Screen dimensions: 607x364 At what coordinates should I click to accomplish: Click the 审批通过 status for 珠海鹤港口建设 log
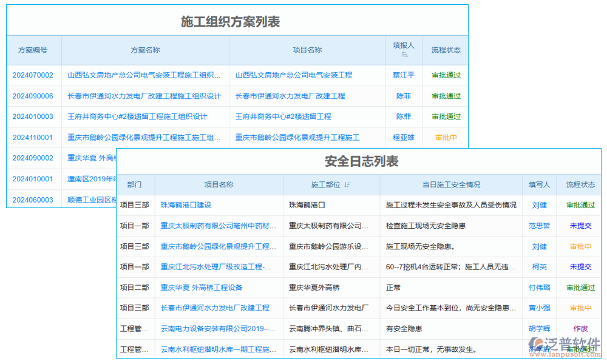(580, 205)
